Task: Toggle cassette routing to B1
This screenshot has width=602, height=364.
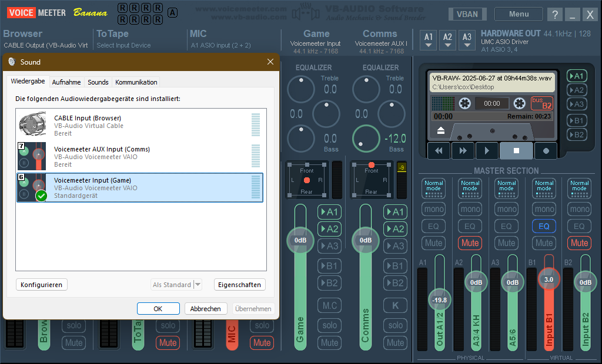Action: (577, 120)
